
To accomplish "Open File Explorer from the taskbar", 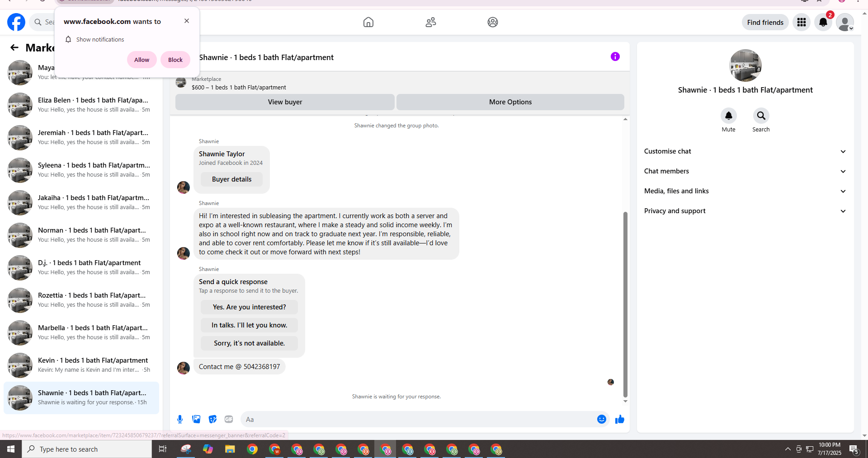I will 230,449.
